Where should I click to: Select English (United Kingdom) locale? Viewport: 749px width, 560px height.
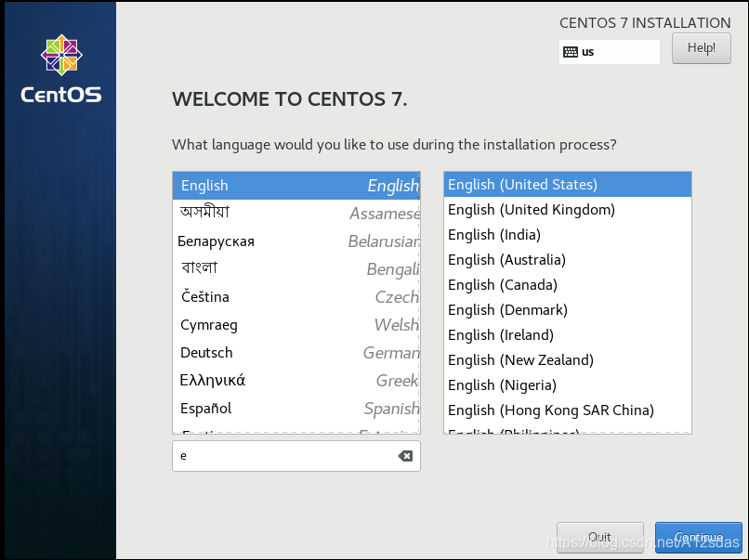coord(568,210)
